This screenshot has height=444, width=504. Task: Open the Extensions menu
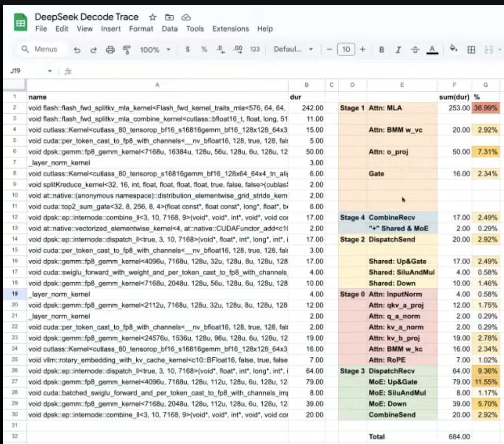230,29
